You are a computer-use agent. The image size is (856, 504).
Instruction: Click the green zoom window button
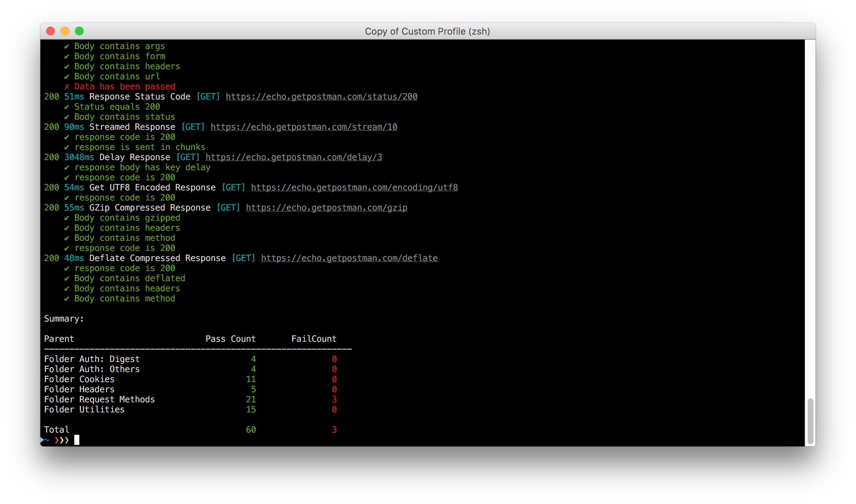coord(79,31)
